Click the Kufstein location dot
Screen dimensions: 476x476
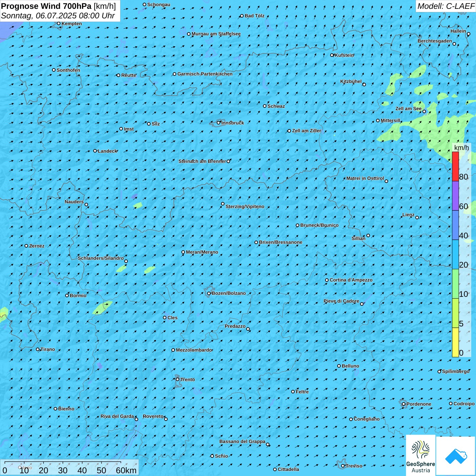pos(332,55)
